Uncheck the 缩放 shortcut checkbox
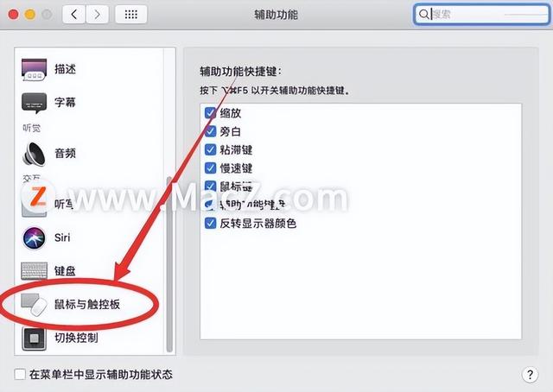 click(210, 113)
